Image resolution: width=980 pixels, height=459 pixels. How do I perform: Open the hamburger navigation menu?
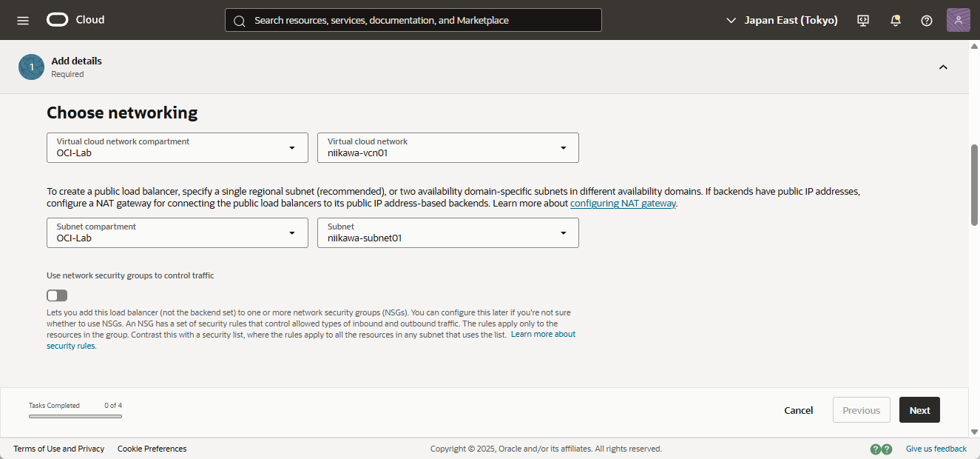[23, 20]
